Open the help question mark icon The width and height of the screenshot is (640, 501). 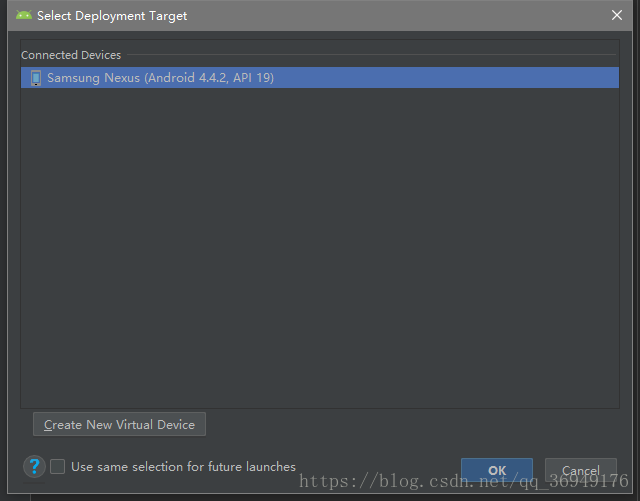(34, 466)
